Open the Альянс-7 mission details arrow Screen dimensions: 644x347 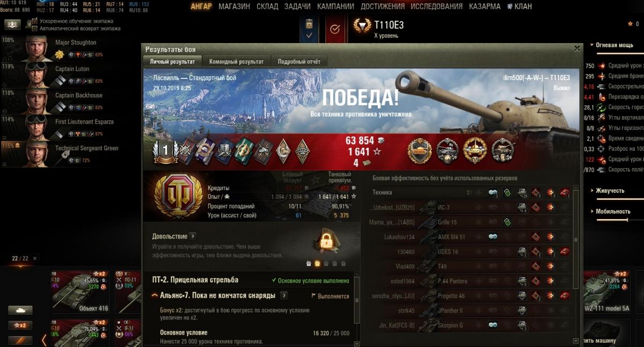point(284,295)
